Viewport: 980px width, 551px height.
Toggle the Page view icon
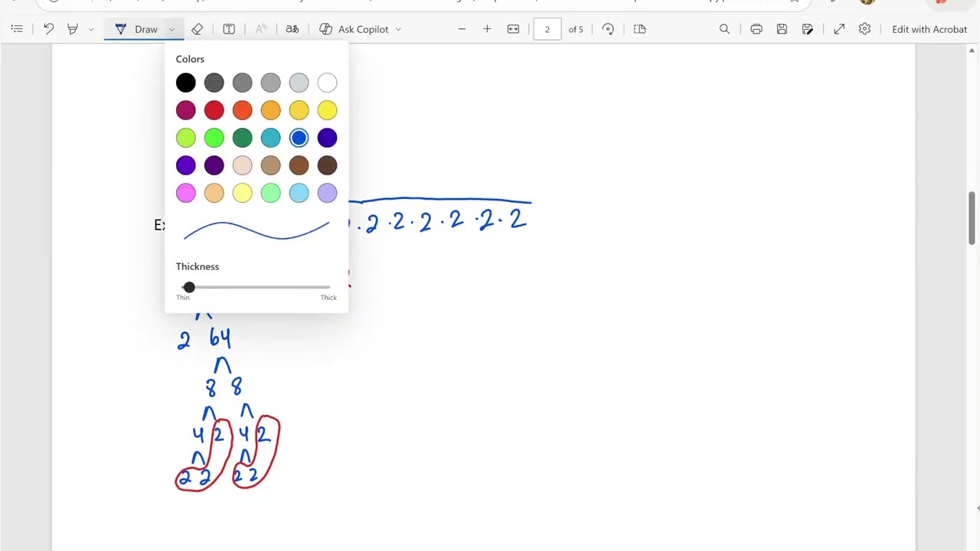coord(640,29)
